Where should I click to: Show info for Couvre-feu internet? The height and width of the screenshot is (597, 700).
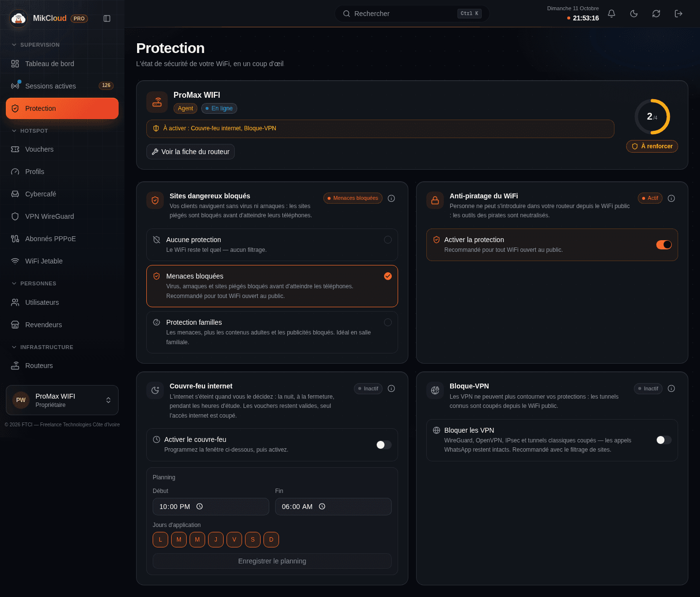[391, 388]
